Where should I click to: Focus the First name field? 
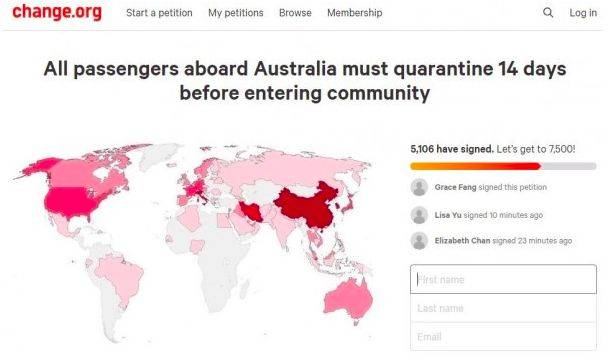(503, 279)
